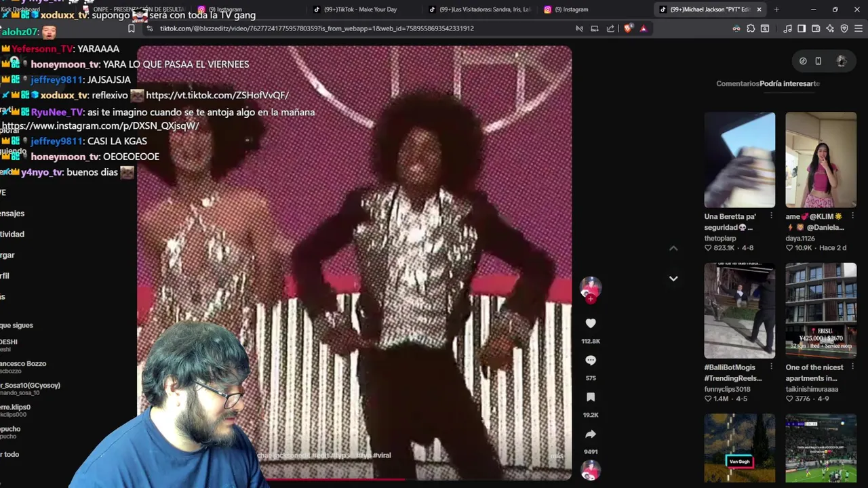Image resolution: width=868 pixels, height=488 pixels.
Task: Open the extensions puzzle icon
Action: [x=751, y=28]
